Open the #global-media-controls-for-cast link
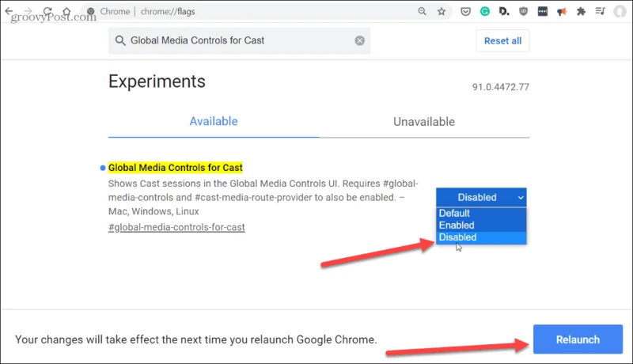This screenshot has width=633, height=364. pyautogui.click(x=176, y=227)
